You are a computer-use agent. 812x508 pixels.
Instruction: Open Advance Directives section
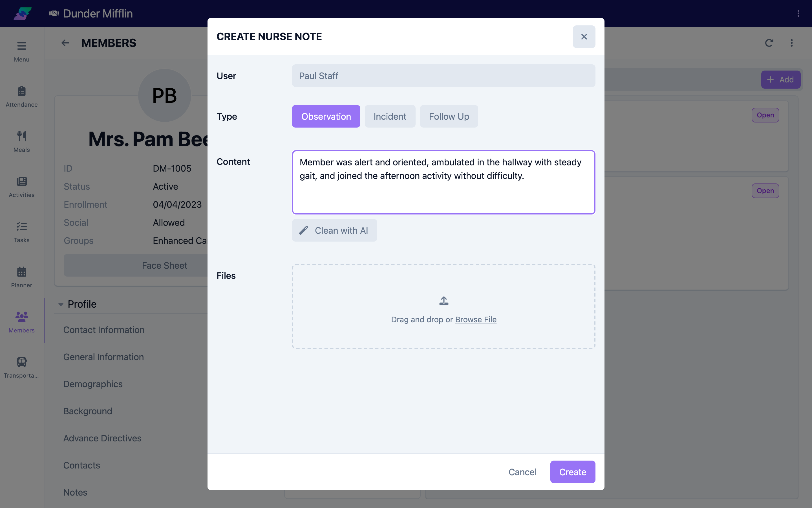pos(102,438)
